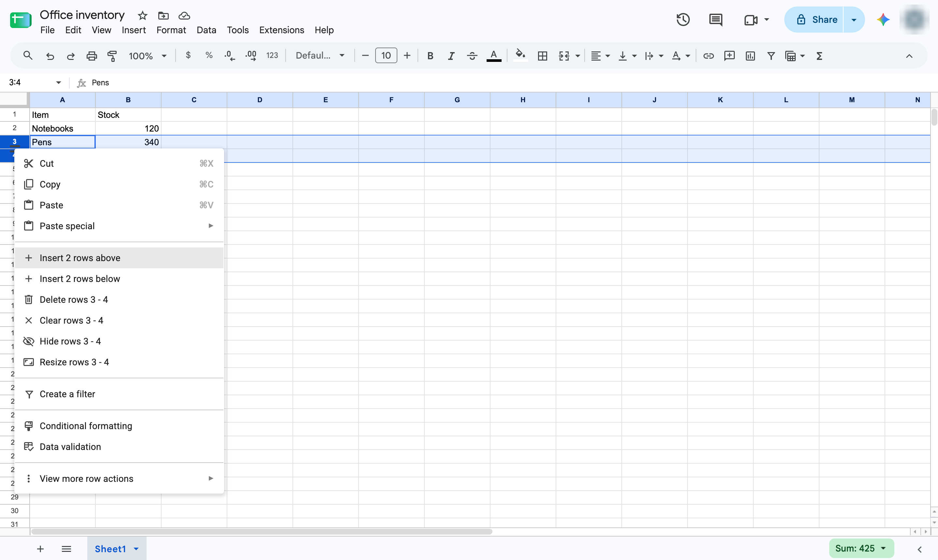Image resolution: width=938 pixels, height=560 pixels.
Task: Click the add sheet plus button
Action: click(40, 549)
